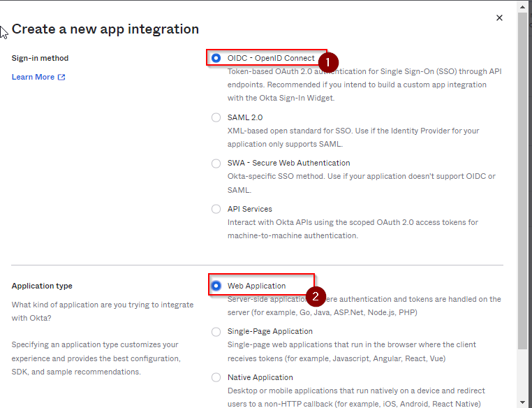
Task: Select the OIDC - OpenID Connect radio button
Action: pyautogui.click(x=216, y=58)
